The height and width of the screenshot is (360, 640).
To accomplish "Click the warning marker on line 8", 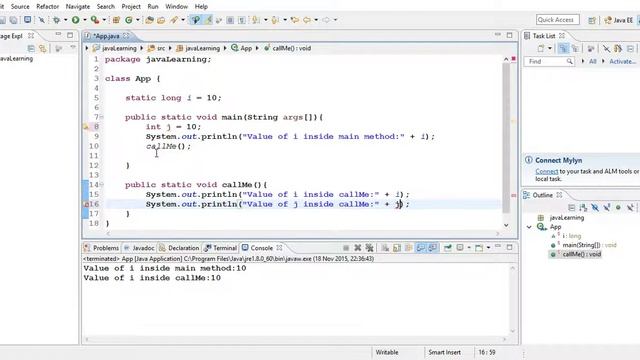I will (86, 127).
